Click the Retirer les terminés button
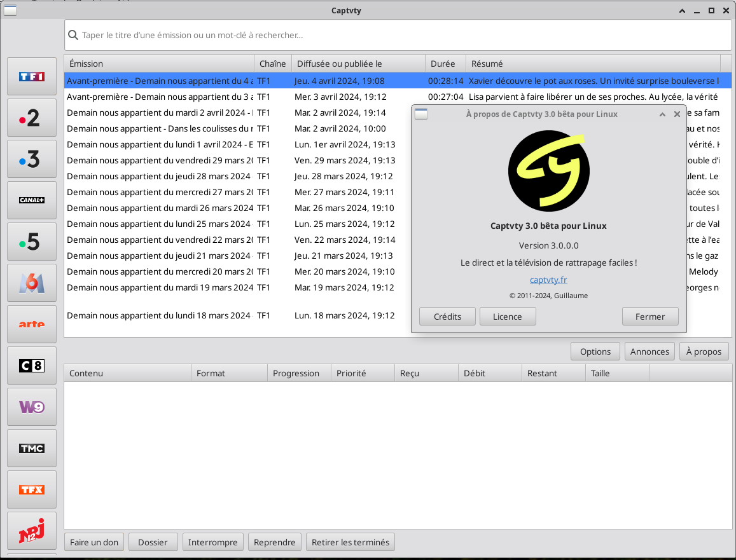 click(x=350, y=542)
